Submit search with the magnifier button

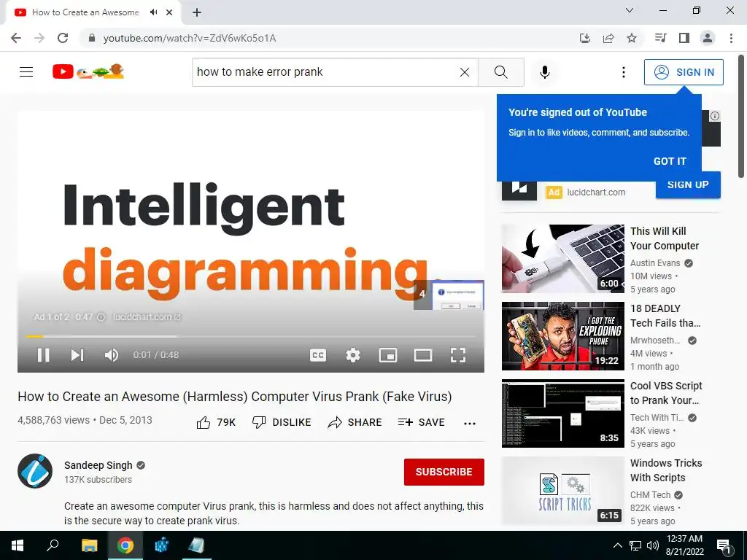click(500, 72)
